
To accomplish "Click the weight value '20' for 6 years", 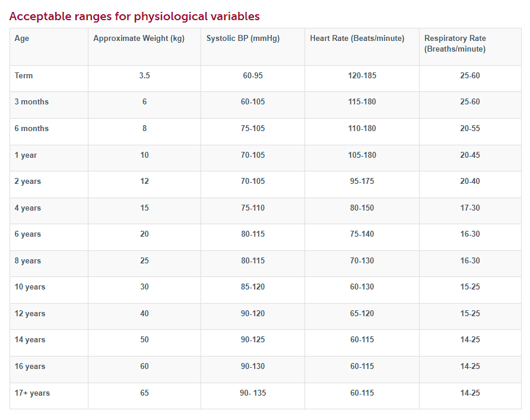I will pyautogui.click(x=144, y=234).
